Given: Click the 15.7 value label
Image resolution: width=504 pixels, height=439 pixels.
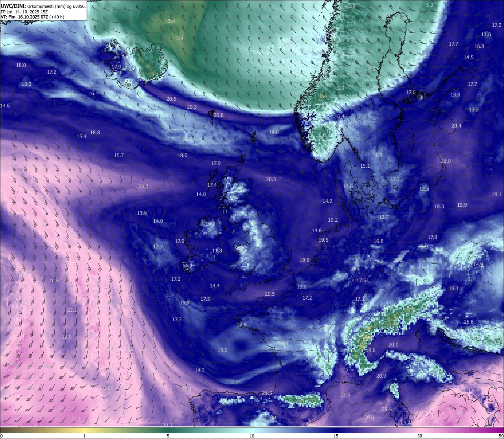Looking at the screenshot, I should pos(119,155).
